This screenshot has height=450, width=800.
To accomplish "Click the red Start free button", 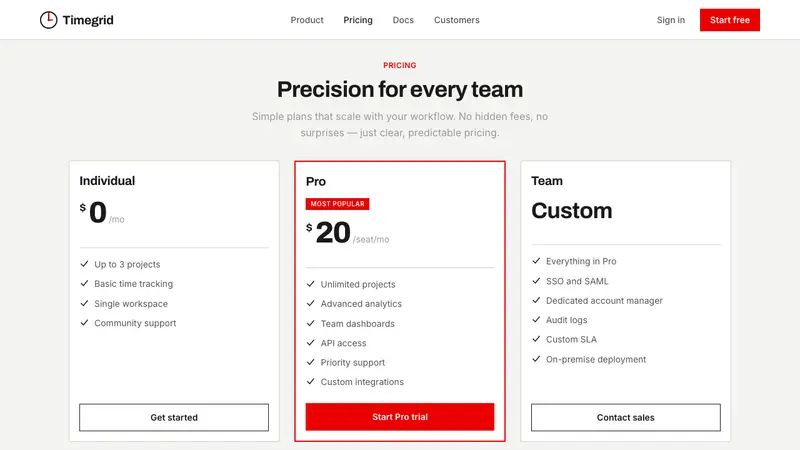I will 730,20.
